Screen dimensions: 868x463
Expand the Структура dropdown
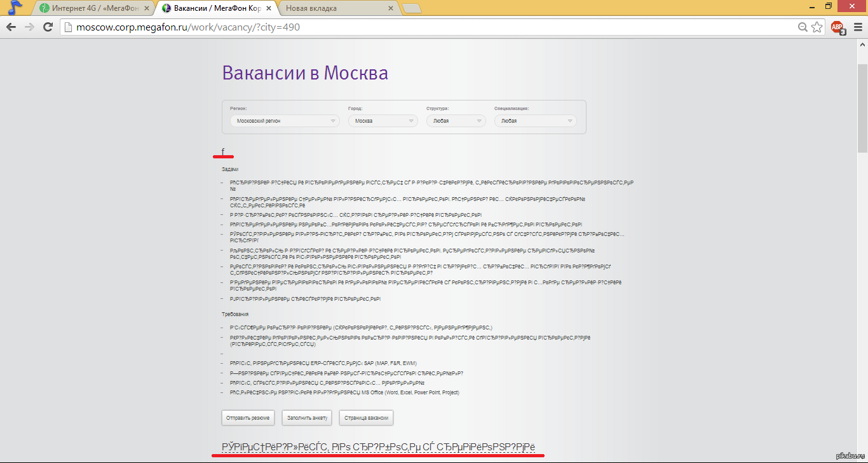456,121
